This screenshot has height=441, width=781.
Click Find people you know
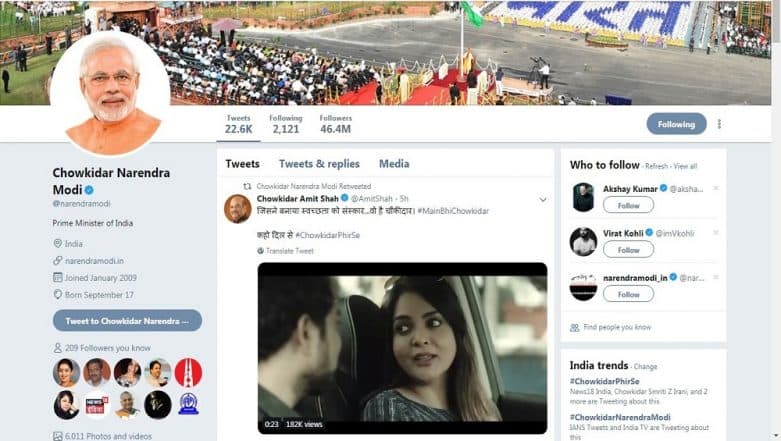(617, 327)
